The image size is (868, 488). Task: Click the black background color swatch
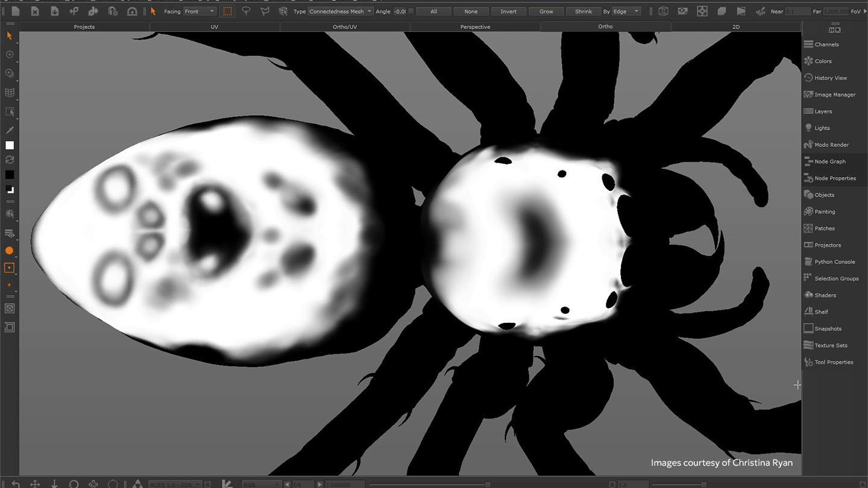(10, 175)
